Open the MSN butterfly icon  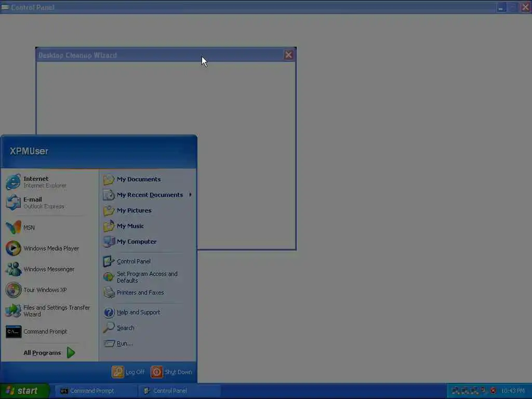tap(14, 228)
